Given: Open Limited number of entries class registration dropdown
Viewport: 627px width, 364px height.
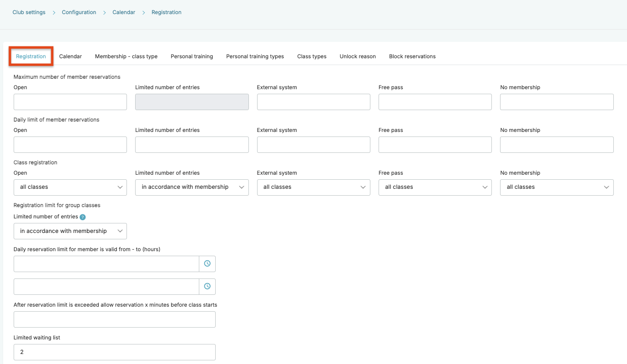Looking at the screenshot, I should (192, 187).
